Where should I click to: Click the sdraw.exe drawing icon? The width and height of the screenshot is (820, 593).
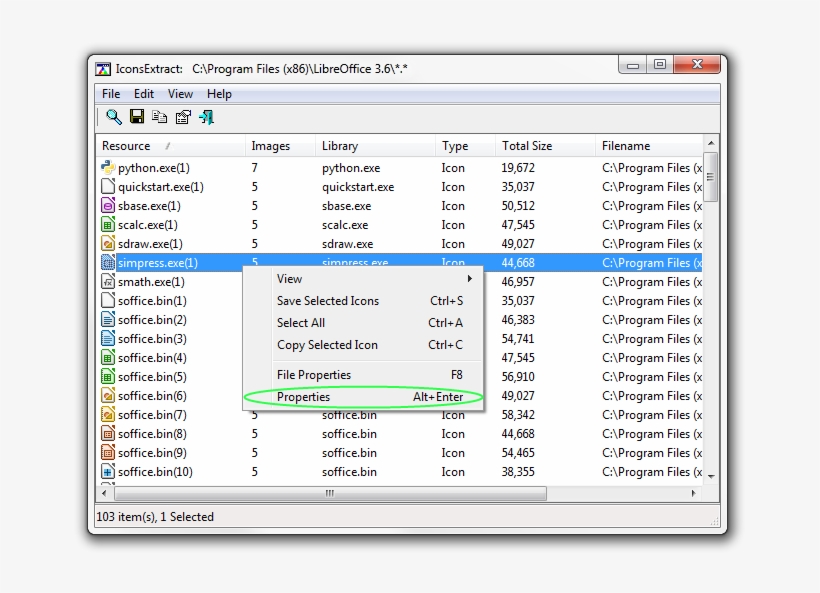tap(108, 243)
